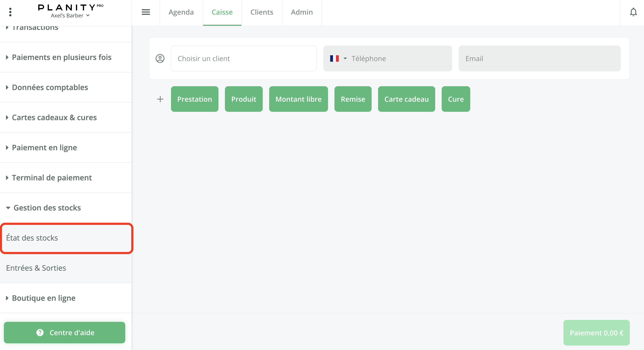Click the plus add-item icon
The image size is (644, 350).
160,99
